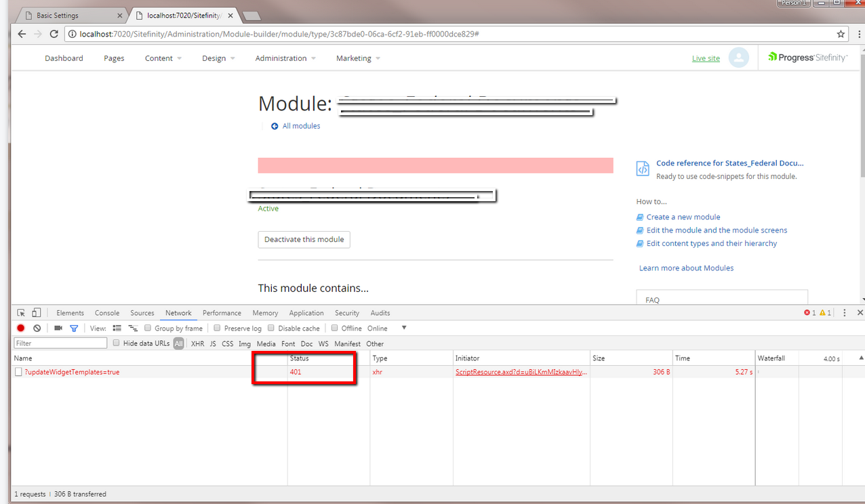Screen dimensions: 865x504
Task: Open the Create a new module link
Action: pos(683,216)
